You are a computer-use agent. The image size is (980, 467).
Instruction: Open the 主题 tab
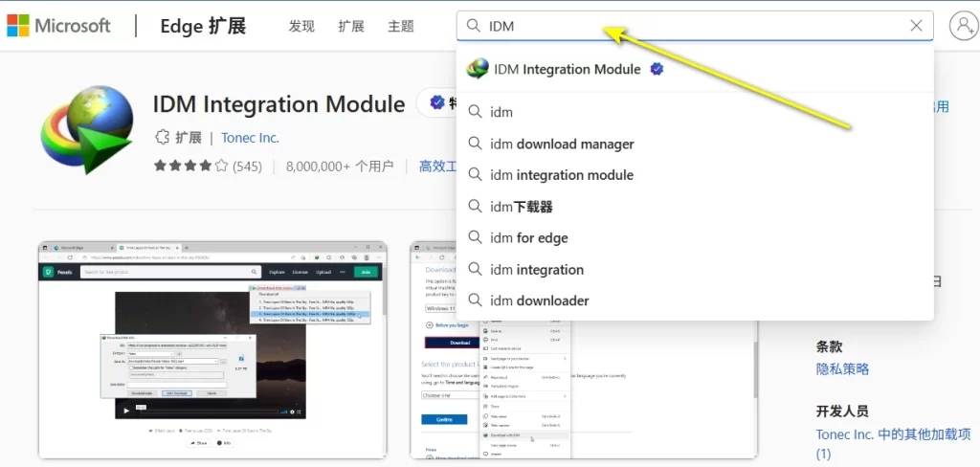401,26
